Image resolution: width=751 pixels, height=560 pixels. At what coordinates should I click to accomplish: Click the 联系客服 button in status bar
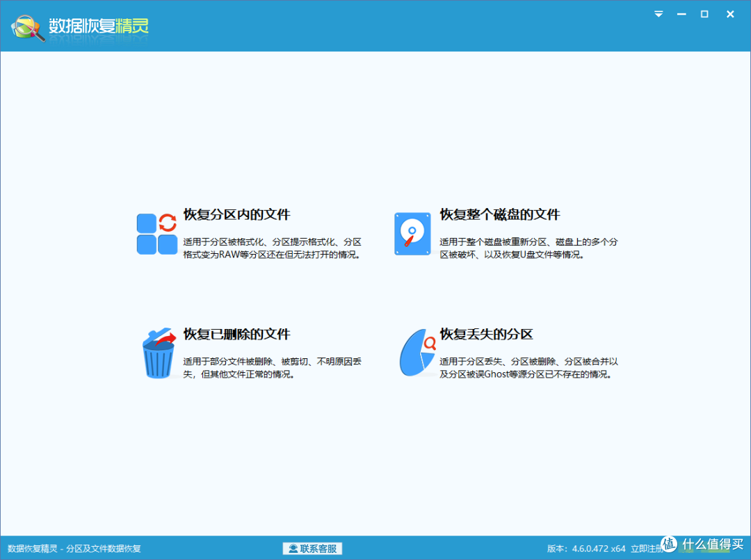[x=313, y=548]
